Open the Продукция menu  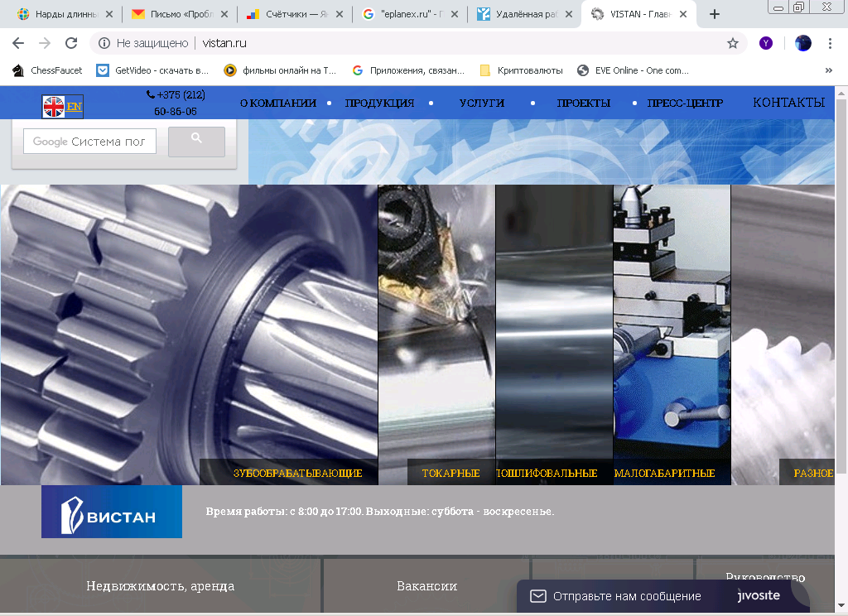click(x=379, y=103)
